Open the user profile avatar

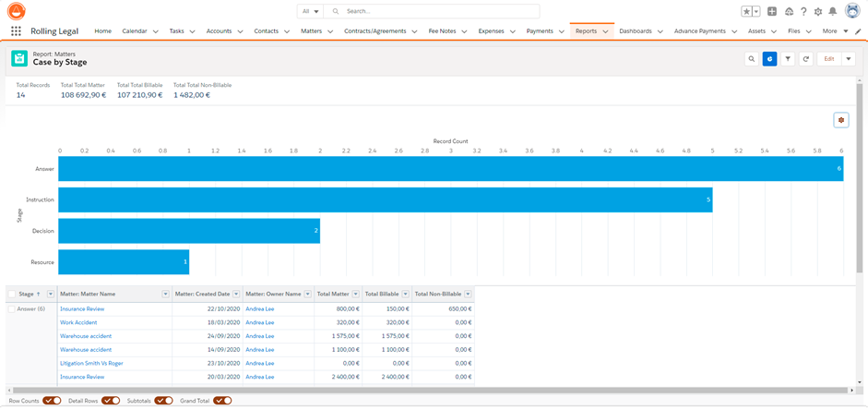point(852,11)
